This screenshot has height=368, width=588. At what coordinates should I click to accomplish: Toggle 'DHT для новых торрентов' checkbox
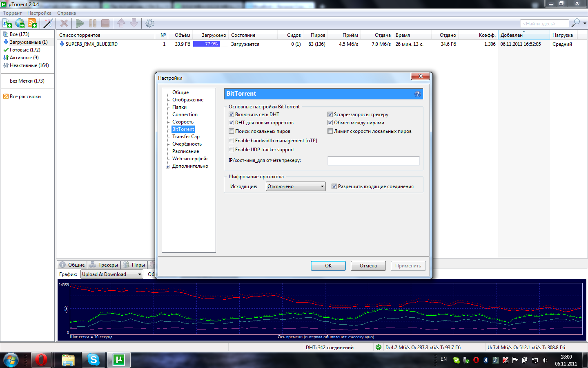(x=231, y=123)
